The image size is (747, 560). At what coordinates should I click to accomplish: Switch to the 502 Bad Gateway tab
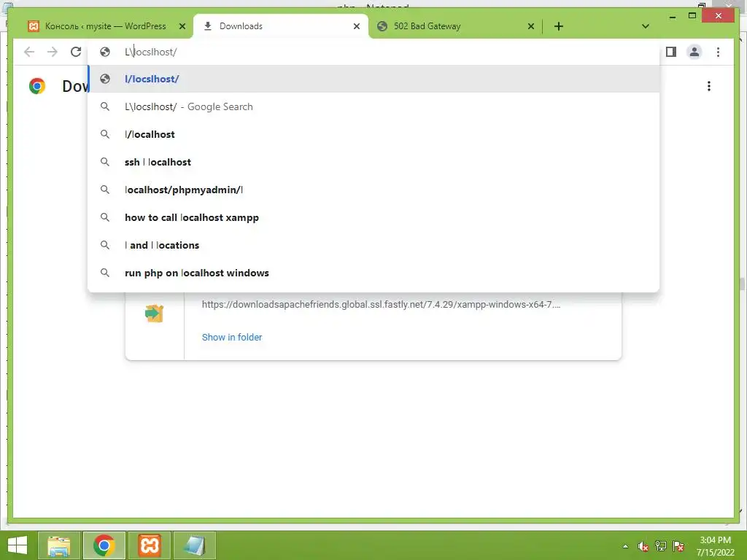click(455, 26)
